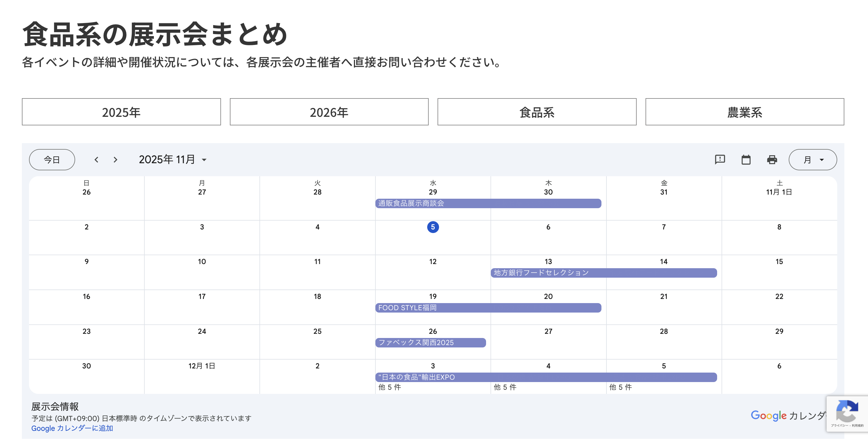
Task: Click the print icon
Action: (772, 160)
